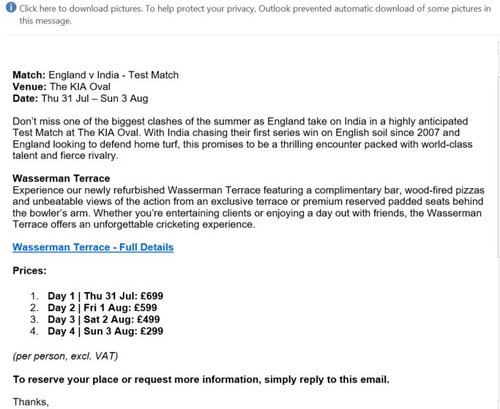Click the 'Click here to download pictures' message
The height and width of the screenshot is (409, 500).
(255, 15)
